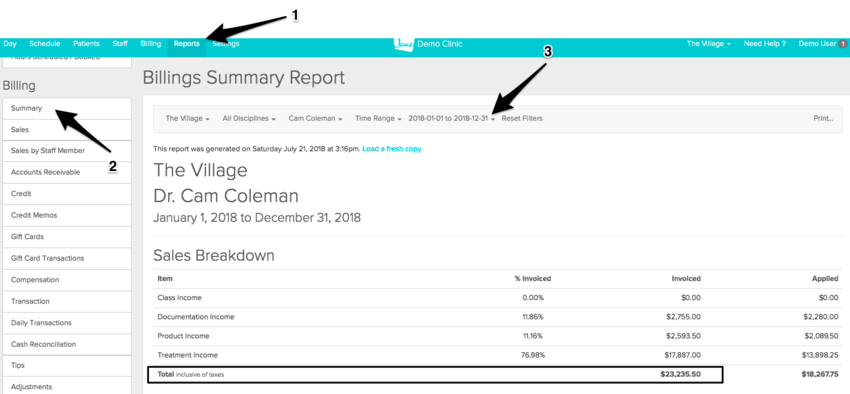Open the Settings tab

pos(226,44)
